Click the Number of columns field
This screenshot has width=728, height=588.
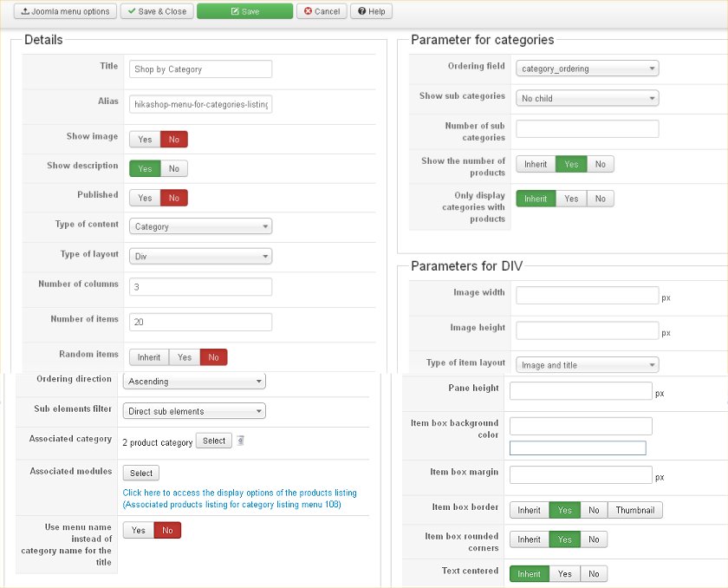200,286
